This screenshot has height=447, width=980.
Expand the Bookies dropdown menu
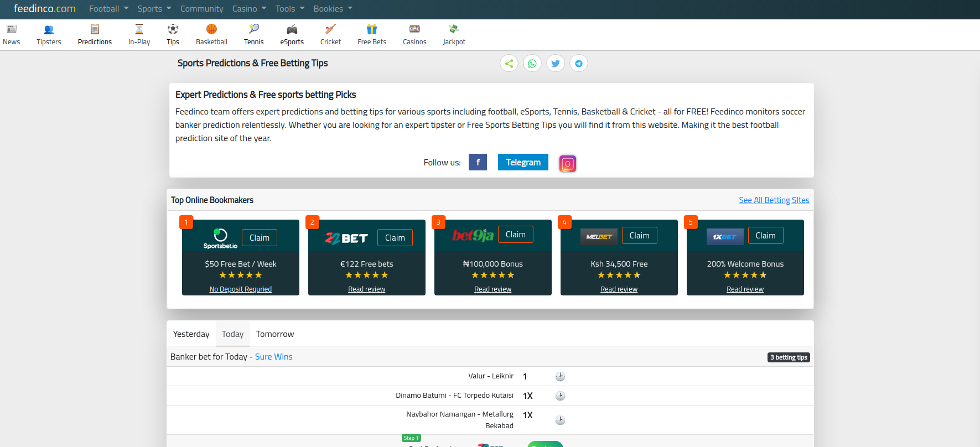[x=333, y=9]
